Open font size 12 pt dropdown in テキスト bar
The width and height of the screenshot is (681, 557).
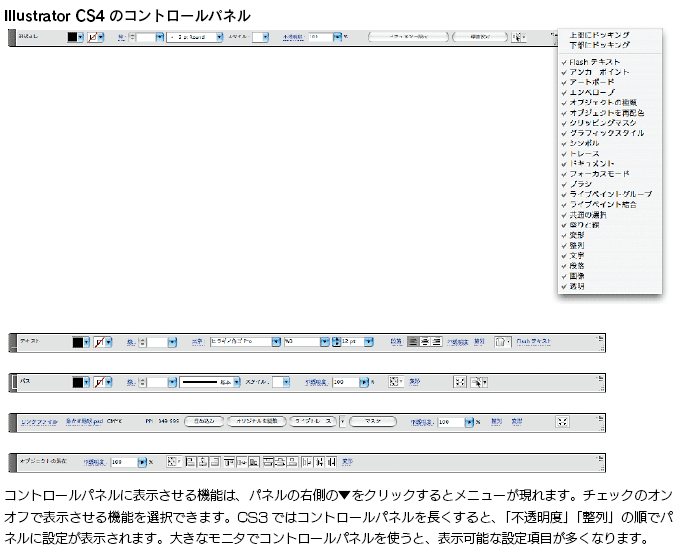point(369,342)
